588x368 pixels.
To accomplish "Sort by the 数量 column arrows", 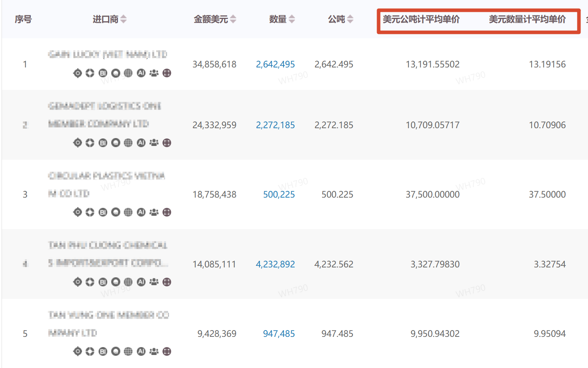I will 292,19.
